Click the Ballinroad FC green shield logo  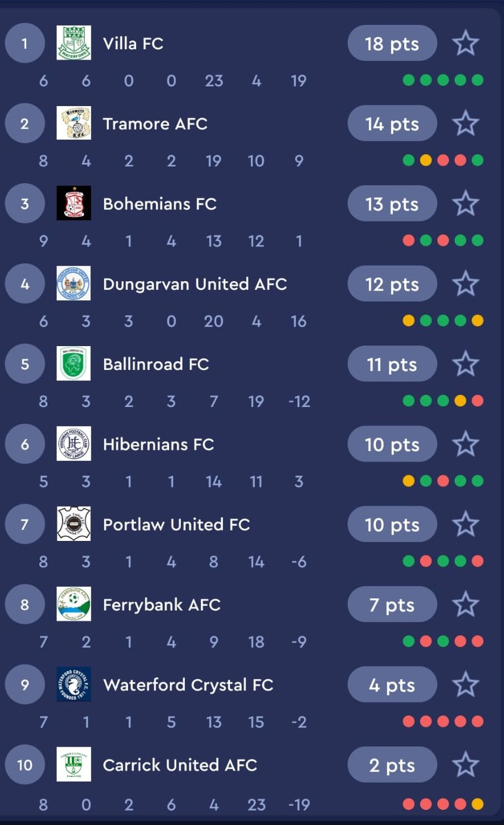point(74,364)
